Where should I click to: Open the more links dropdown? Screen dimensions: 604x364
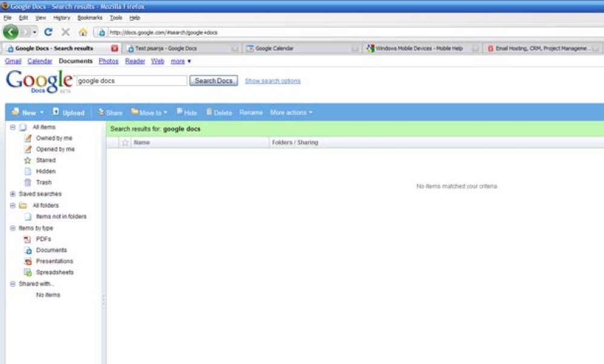(181, 61)
